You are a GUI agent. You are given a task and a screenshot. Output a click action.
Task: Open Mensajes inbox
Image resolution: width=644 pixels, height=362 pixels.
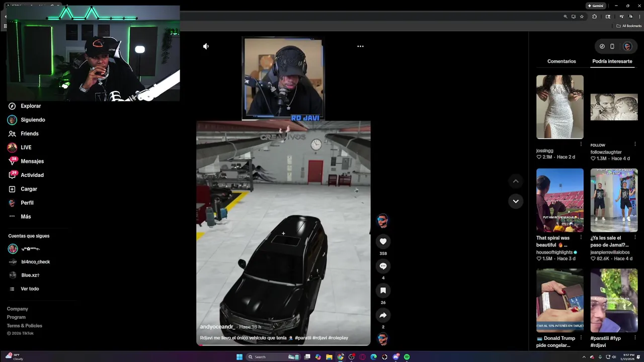coord(26,161)
